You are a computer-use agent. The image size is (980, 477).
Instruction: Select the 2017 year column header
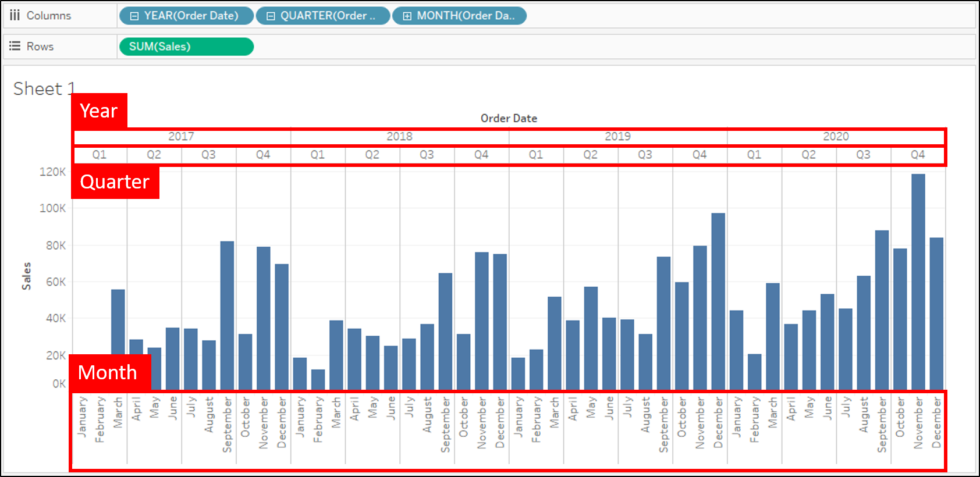click(181, 137)
